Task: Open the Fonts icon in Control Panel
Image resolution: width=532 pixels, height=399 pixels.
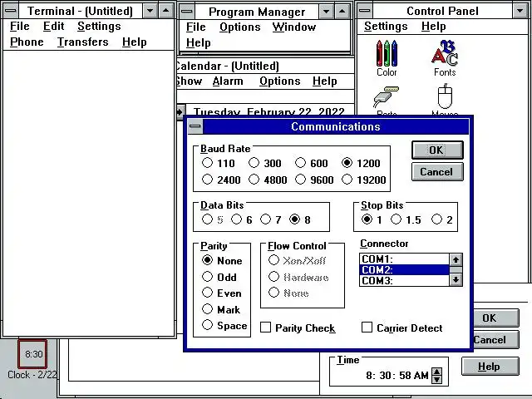Action: tap(445, 57)
